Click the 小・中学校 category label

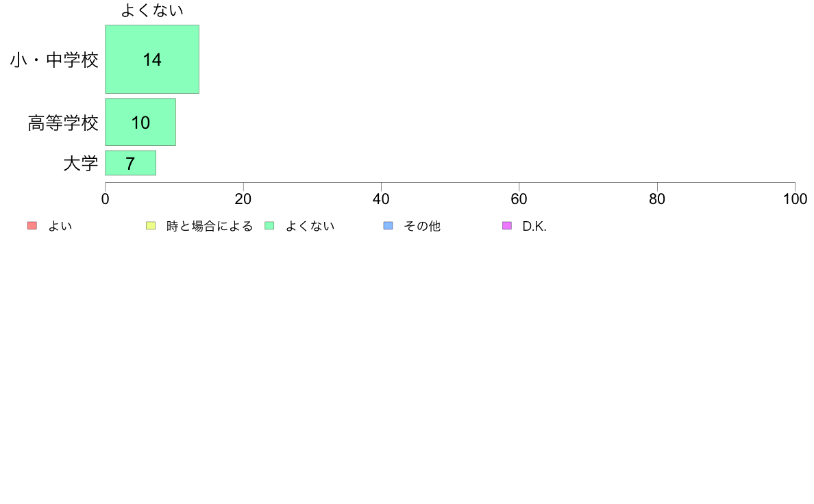tap(54, 60)
